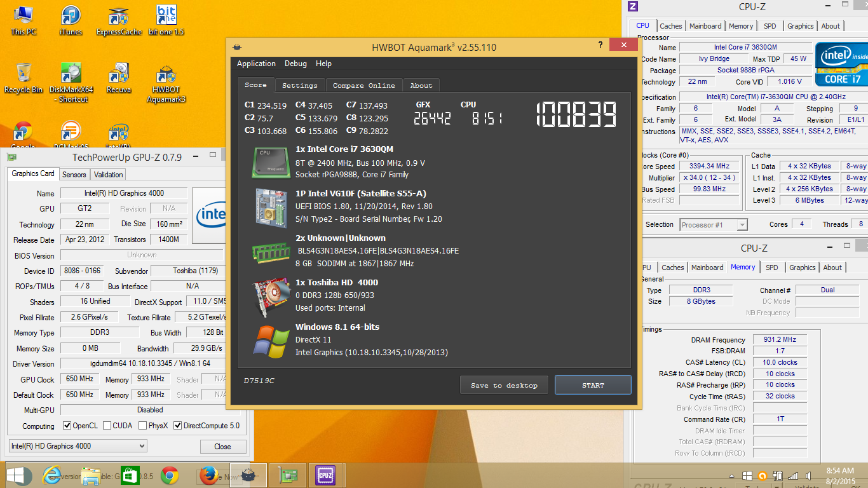Click the graphics card icon in Aquamark
The image size is (868, 488).
click(x=272, y=297)
